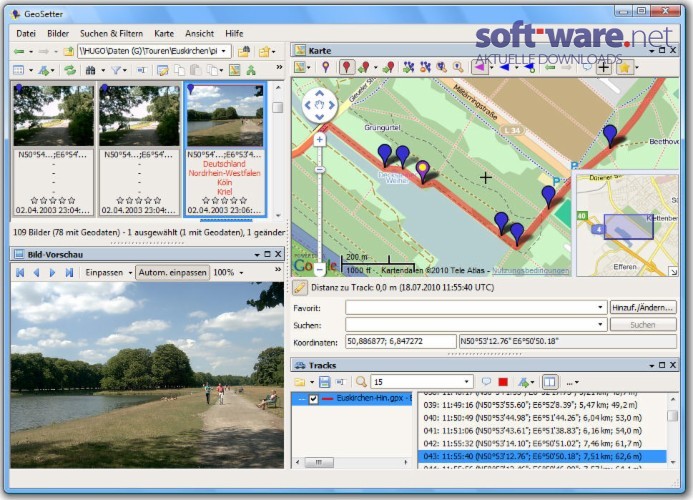Pan map up with navigation control arrow
Viewport: 693px width, 500px height.
pyautogui.click(x=320, y=93)
